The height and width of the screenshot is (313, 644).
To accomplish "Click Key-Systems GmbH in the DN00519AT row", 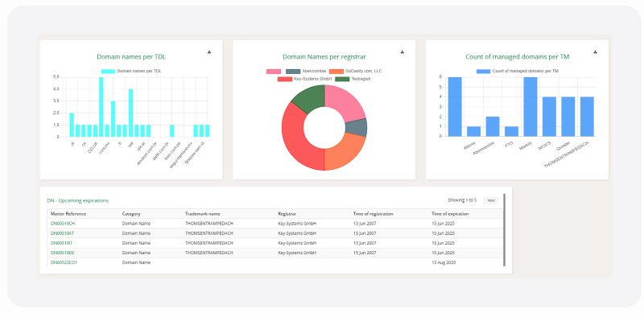I will (x=297, y=233).
